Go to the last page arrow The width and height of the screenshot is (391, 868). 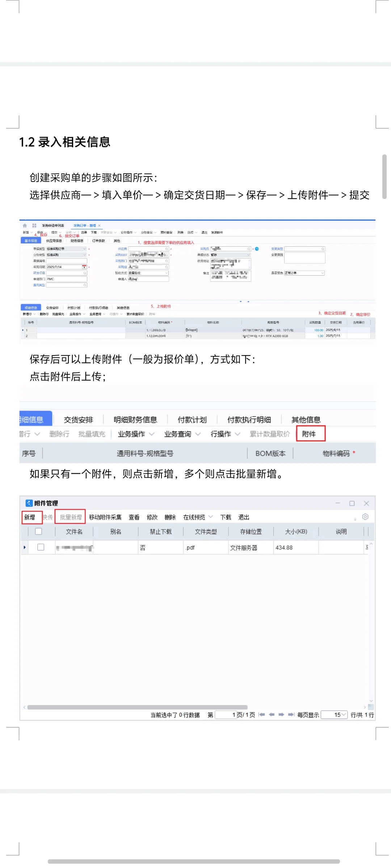tap(291, 715)
